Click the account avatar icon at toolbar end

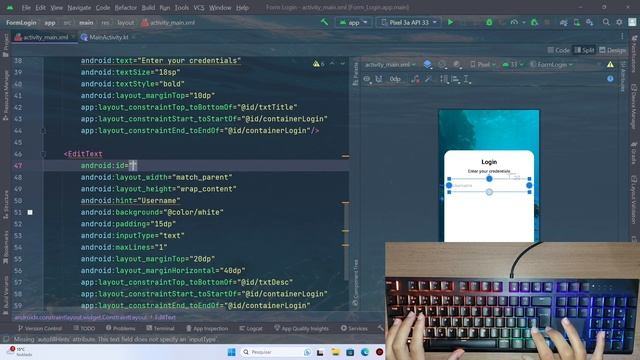[x=632, y=22]
